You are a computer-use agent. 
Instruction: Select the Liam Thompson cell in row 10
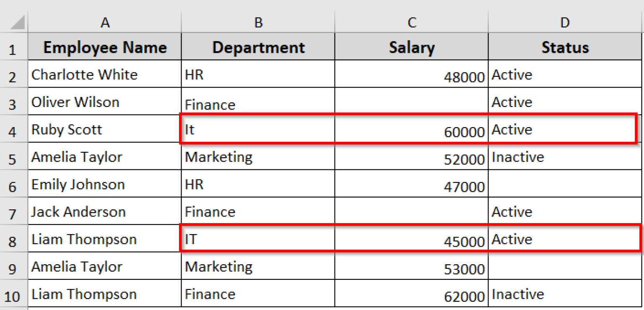click(104, 294)
